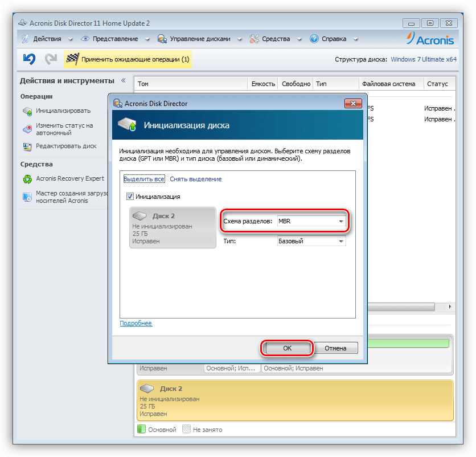Click the Tools menu wrench icon
476x457 pixels.
tap(255, 39)
